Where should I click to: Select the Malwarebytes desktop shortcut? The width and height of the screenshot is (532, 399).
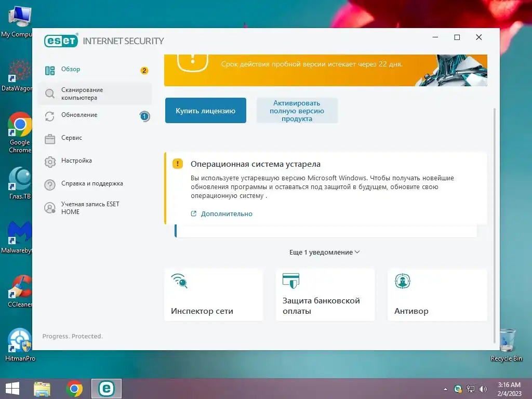(16, 237)
